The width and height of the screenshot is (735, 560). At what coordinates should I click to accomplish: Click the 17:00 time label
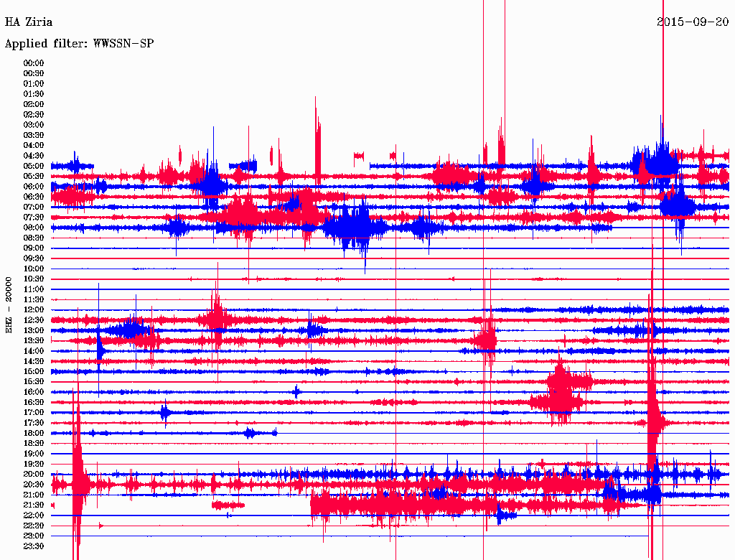pyautogui.click(x=34, y=413)
